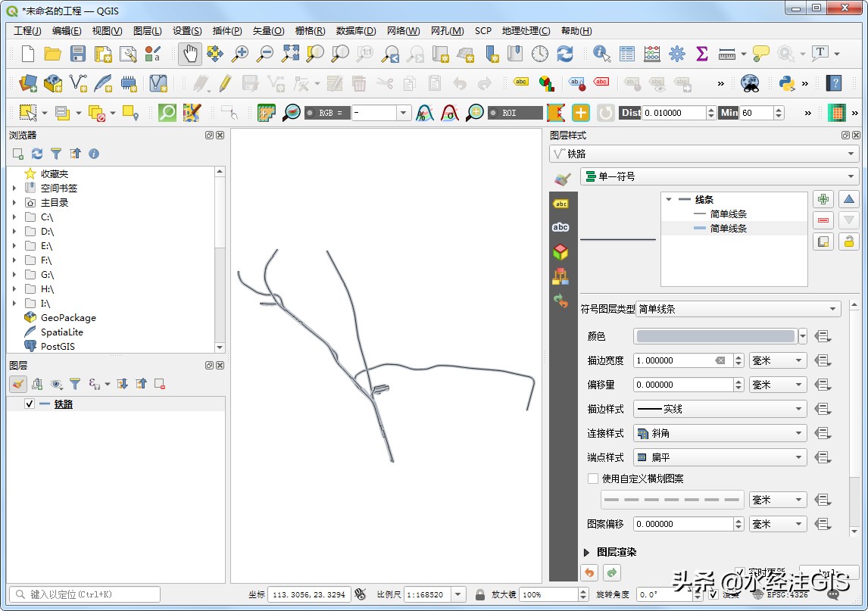This screenshot has width=868, height=611.
Task: Open the Labels panel abc icon
Action: tap(560, 204)
